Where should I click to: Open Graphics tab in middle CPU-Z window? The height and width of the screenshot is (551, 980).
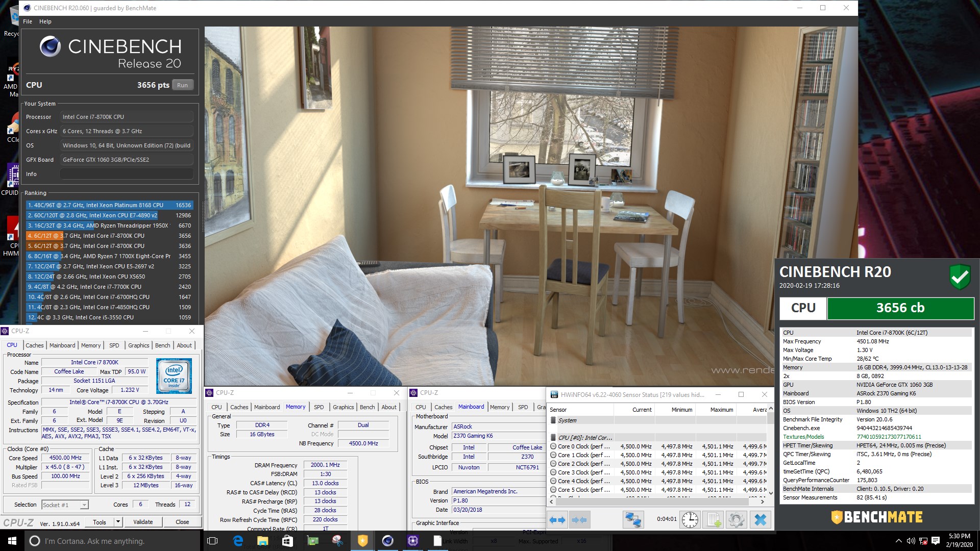click(x=343, y=407)
